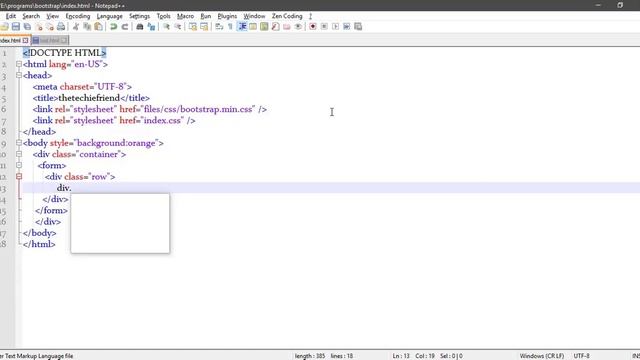Click the Copy toolbar icon
640x360 pixels.
[87, 27]
